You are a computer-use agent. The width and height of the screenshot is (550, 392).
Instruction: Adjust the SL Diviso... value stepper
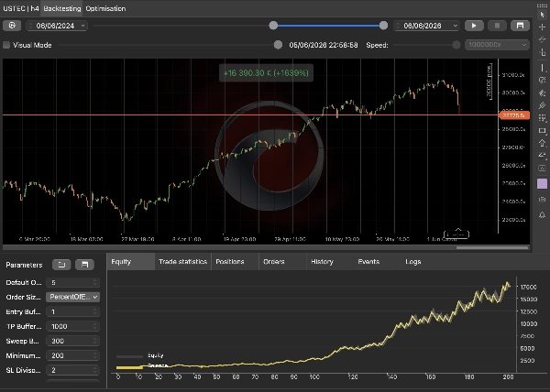[x=94, y=370]
